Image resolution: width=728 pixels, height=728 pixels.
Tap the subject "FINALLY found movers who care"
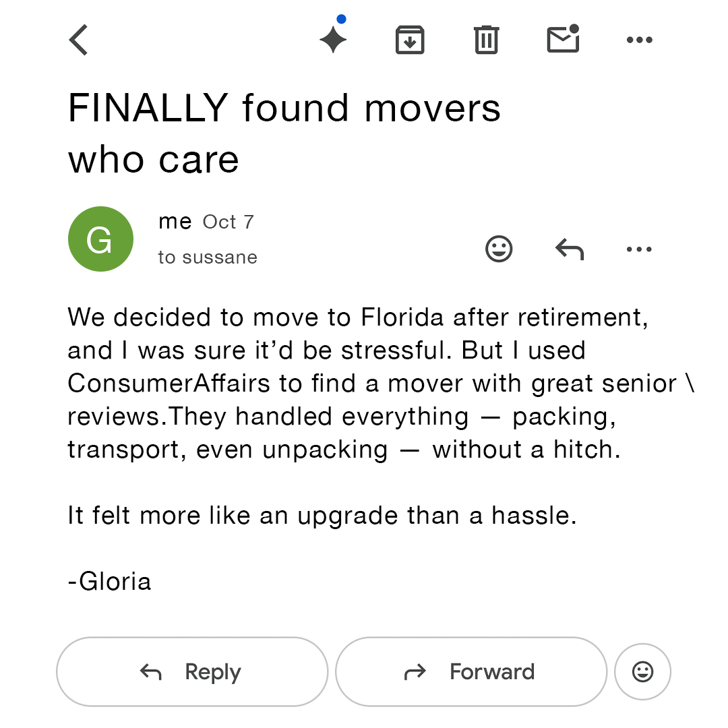(284, 133)
